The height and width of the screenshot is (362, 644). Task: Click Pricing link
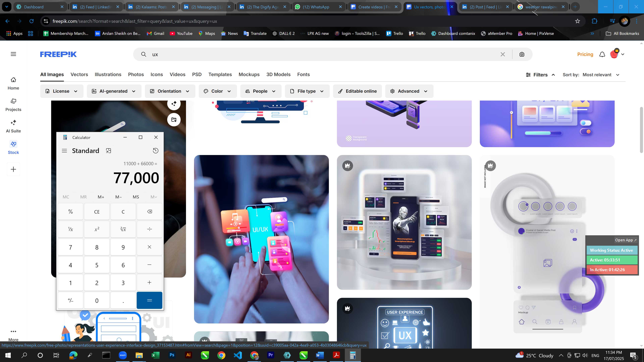coord(585,54)
